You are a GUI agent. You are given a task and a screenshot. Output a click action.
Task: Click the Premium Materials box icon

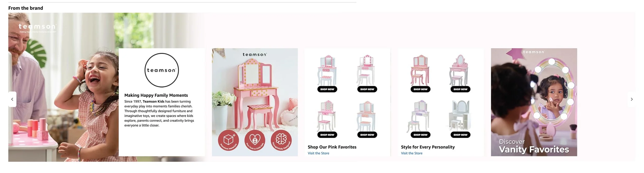pyautogui.click(x=228, y=140)
